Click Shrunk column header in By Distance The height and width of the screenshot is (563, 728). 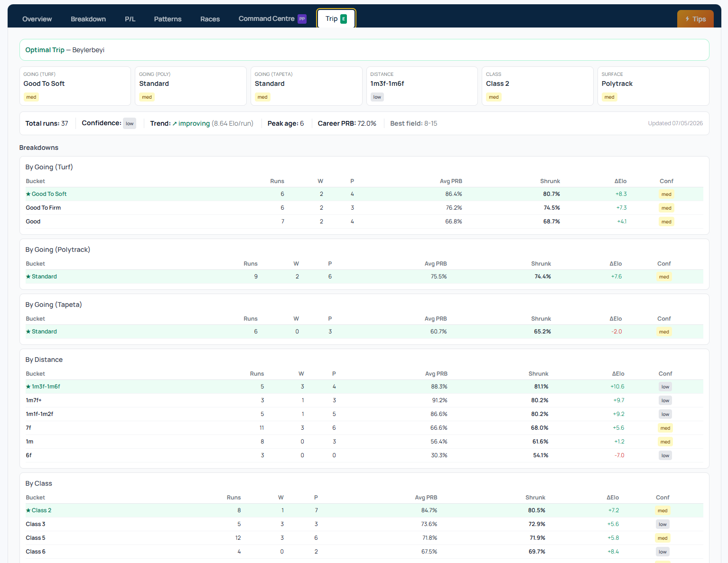[x=538, y=374]
